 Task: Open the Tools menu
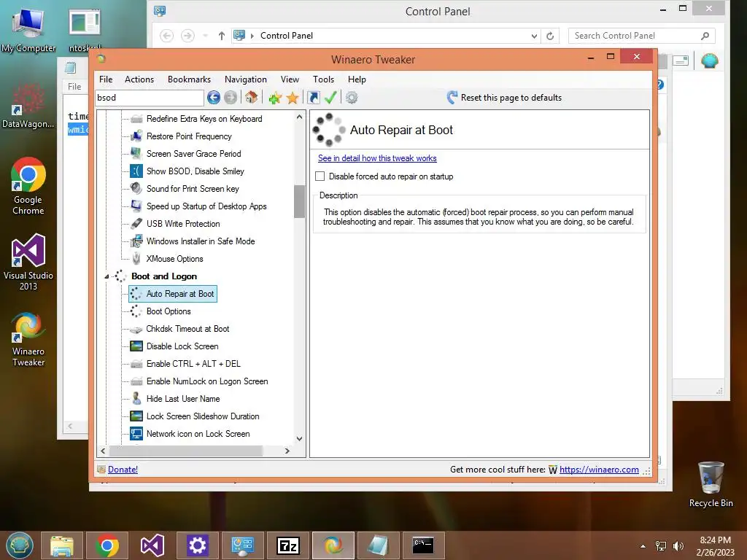click(323, 79)
